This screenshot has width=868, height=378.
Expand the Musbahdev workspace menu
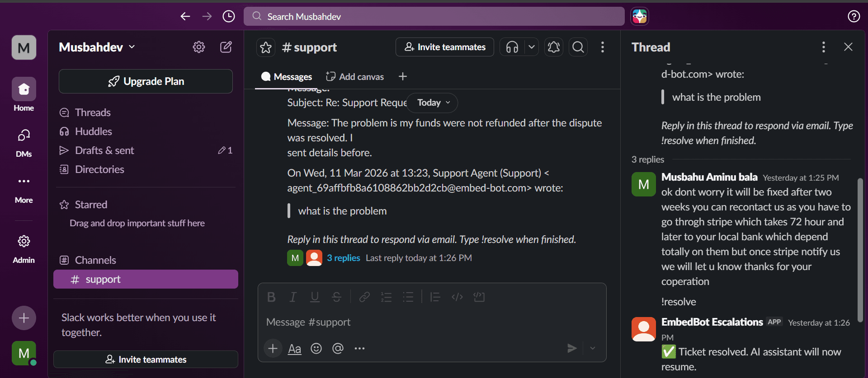point(96,47)
